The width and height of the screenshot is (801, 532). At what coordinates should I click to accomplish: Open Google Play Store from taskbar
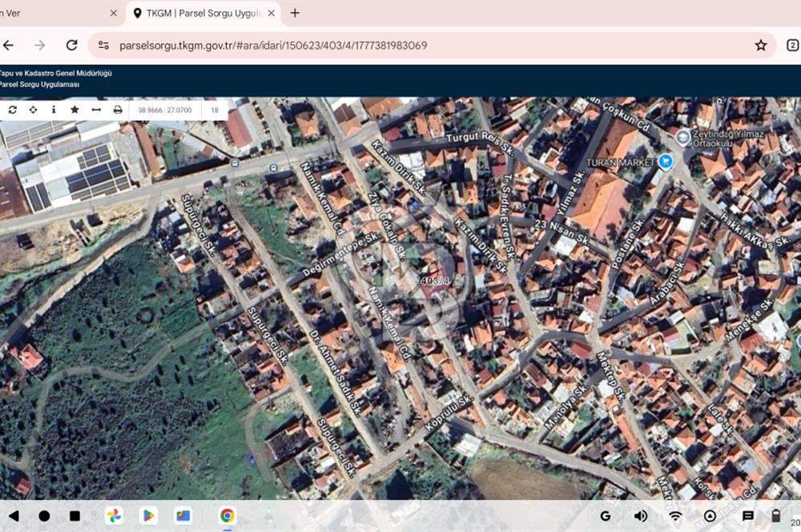pyautogui.click(x=148, y=516)
